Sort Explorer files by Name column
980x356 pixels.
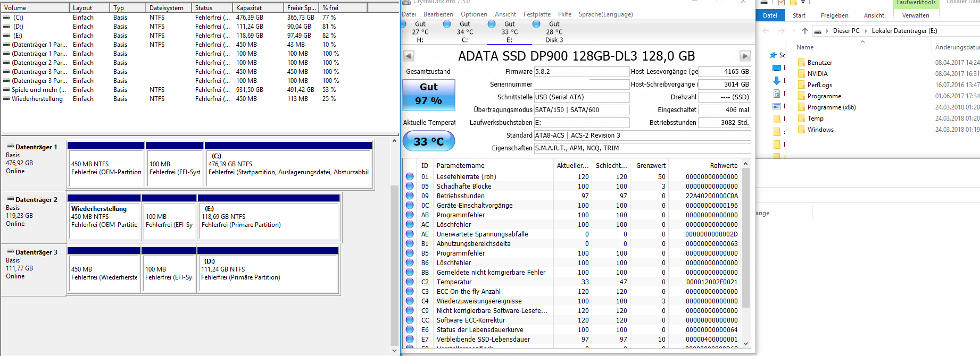coord(805,47)
